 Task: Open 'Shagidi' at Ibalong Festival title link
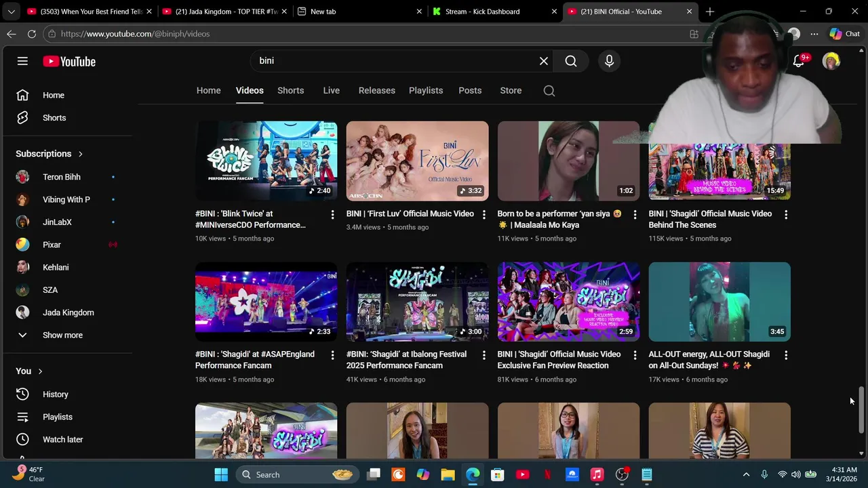pos(406,360)
